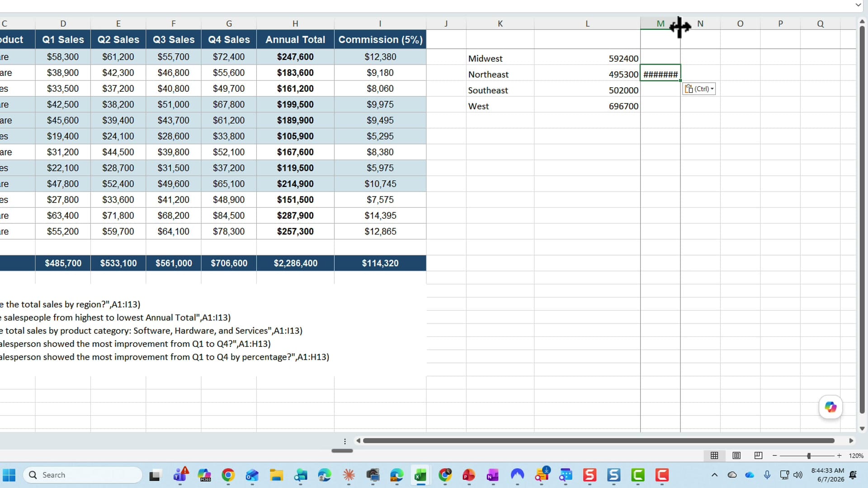Open the volume speaker tray icon
Viewport: 868px width, 488px height.
click(x=798, y=475)
